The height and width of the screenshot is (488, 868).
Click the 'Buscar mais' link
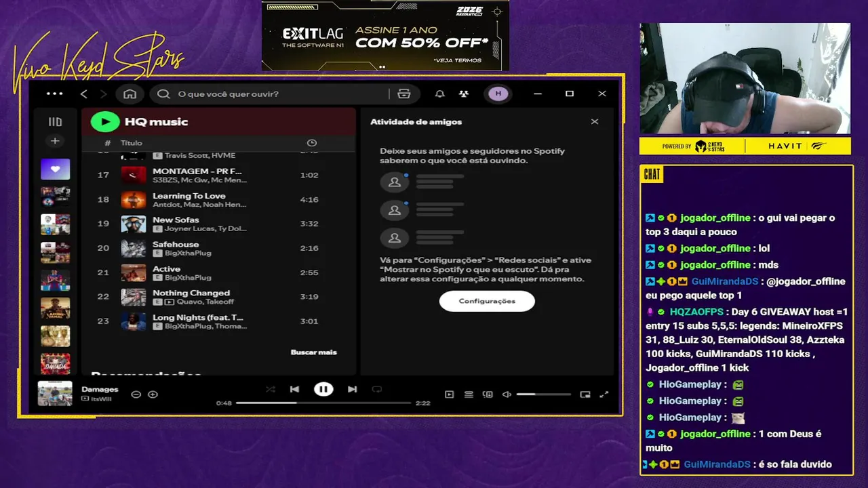pos(313,352)
